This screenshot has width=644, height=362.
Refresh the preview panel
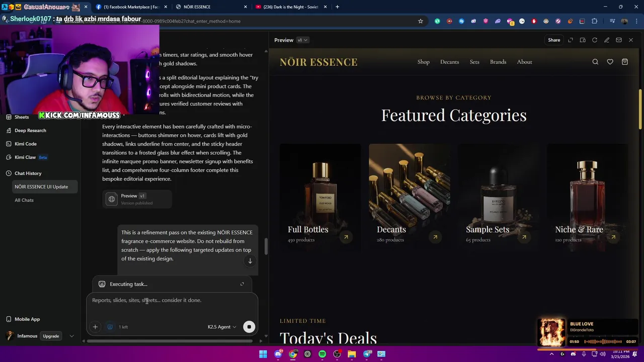tap(595, 40)
